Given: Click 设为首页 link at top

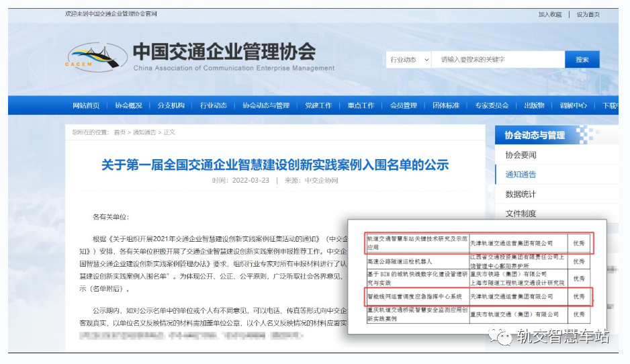Looking at the screenshot, I should coord(588,15).
